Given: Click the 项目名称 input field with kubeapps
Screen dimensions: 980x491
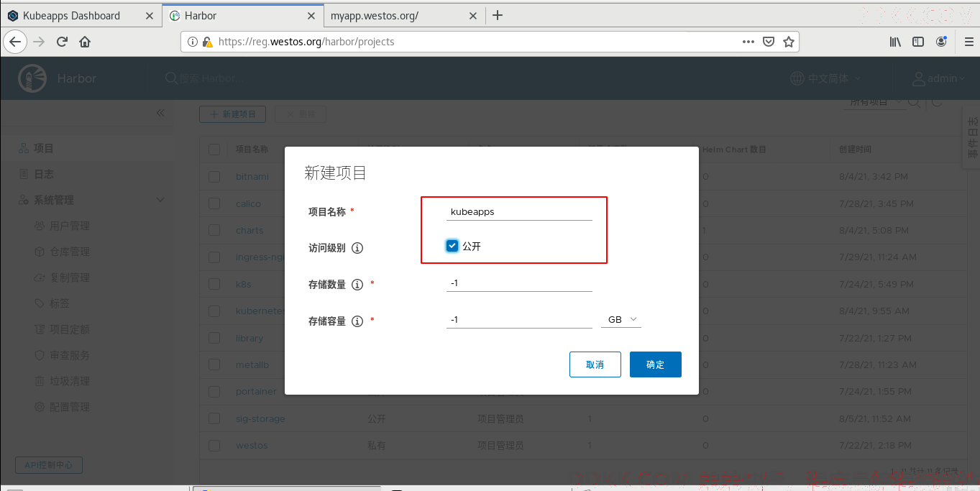Looking at the screenshot, I should tap(519, 211).
